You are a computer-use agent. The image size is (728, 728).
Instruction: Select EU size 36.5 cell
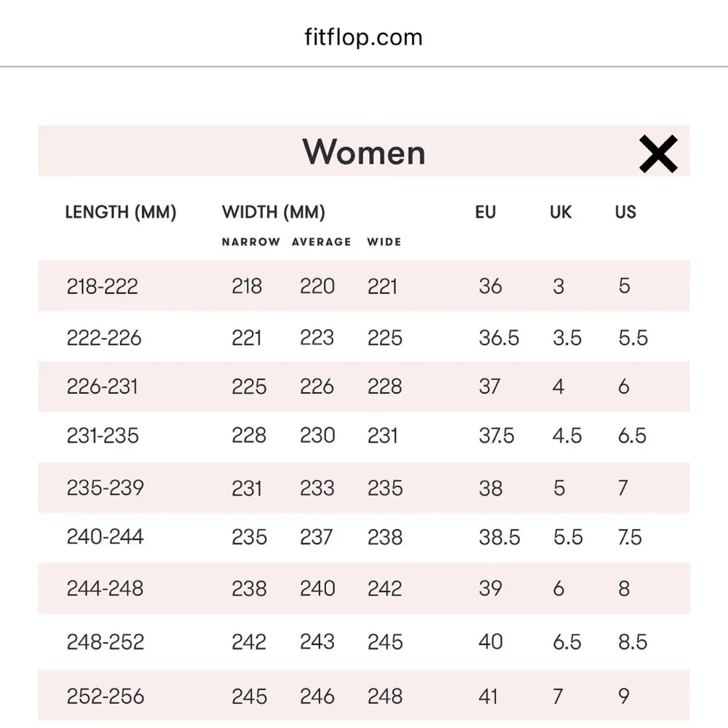499,338
